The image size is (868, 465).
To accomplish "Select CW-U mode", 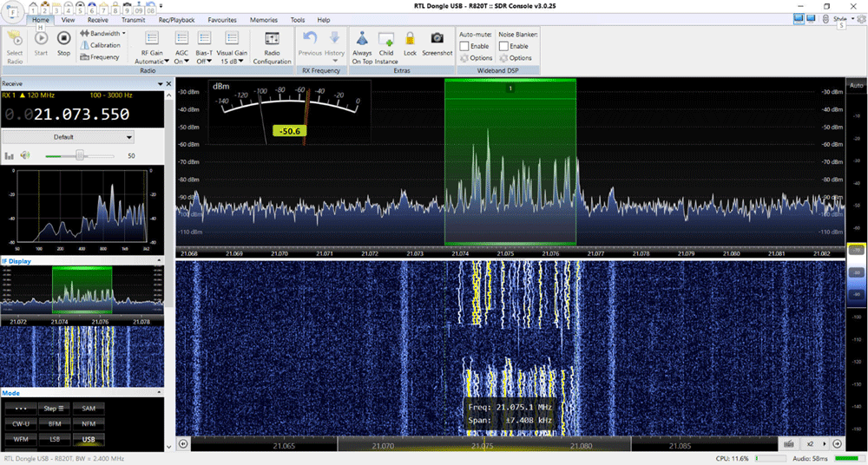I will click(x=21, y=424).
